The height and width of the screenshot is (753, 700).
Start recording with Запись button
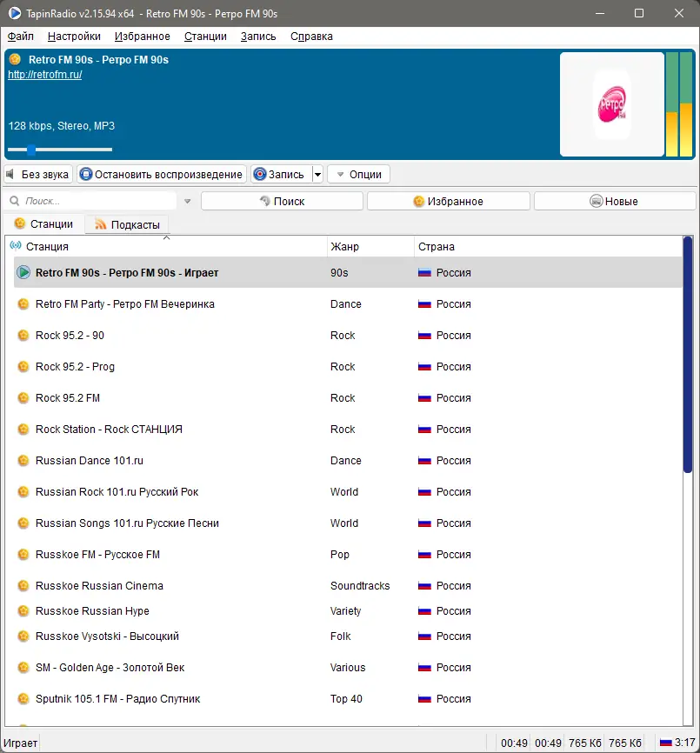coord(281,174)
